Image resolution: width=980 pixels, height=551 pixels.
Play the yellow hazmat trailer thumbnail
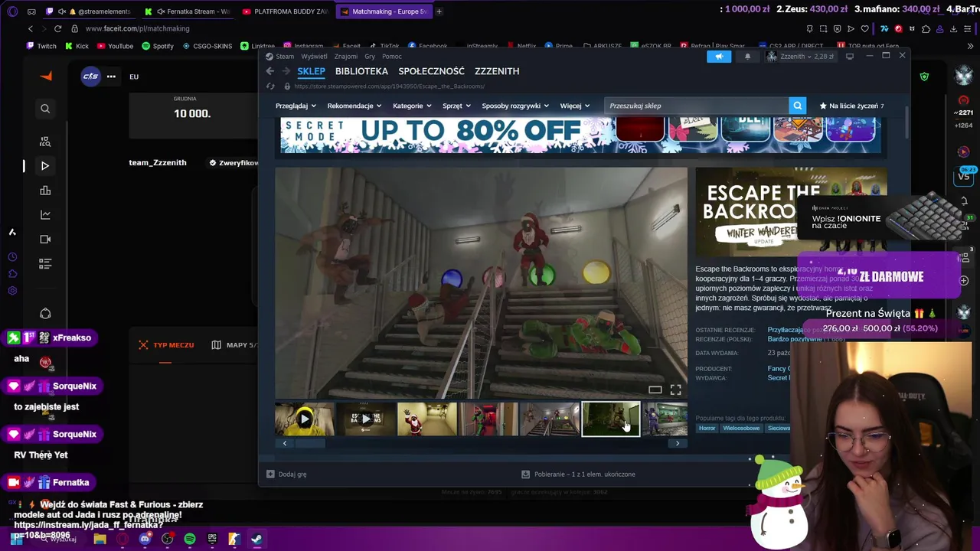click(305, 419)
